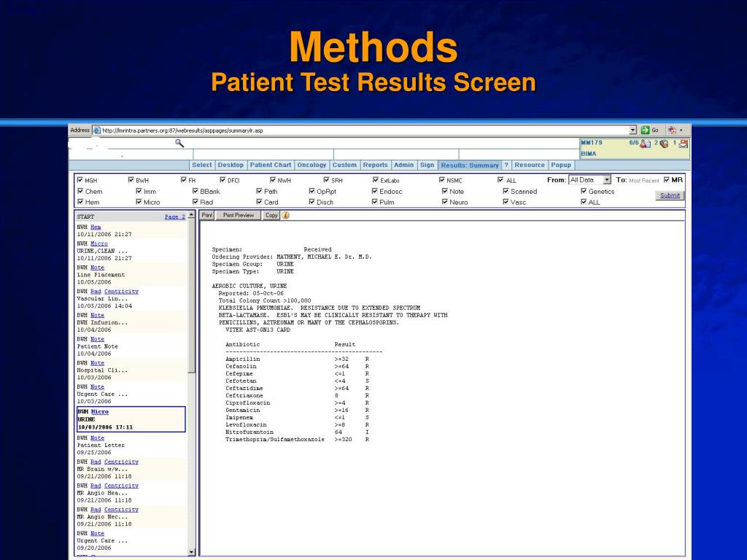This screenshot has width=747, height=560.
Task: Go to Page 2 link
Action: coord(175,217)
